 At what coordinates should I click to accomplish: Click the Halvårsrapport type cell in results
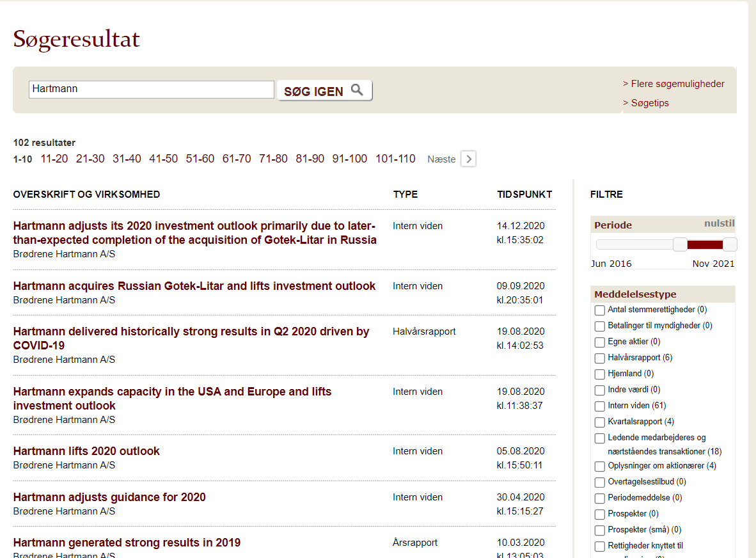click(424, 331)
